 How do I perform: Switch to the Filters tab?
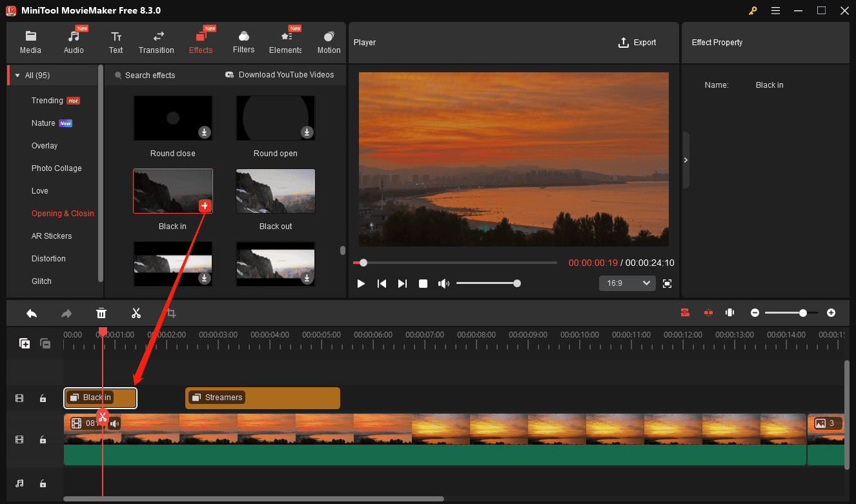(243, 43)
